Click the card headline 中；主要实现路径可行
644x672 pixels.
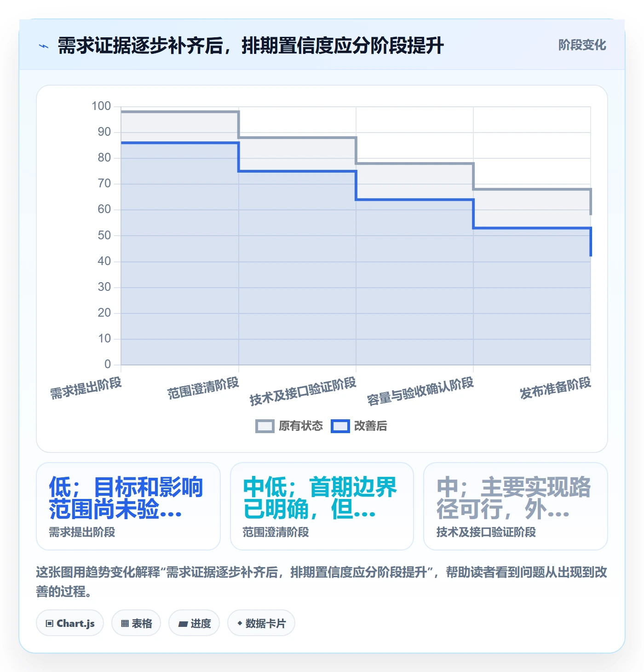pos(513,498)
